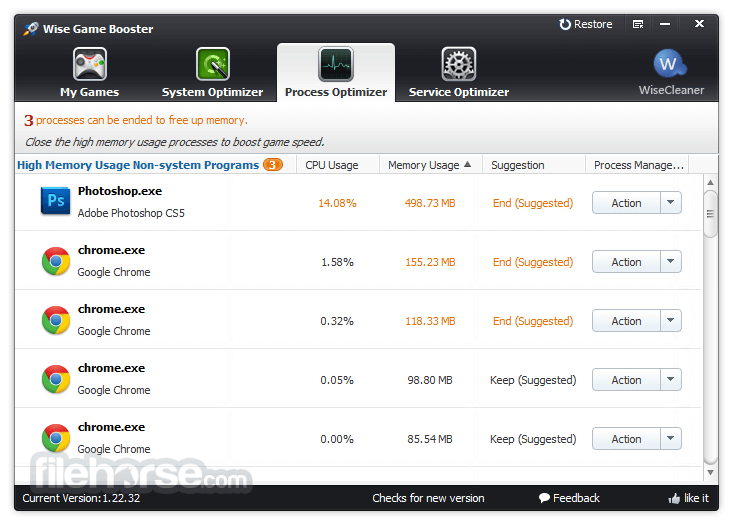This screenshot has width=732, height=524.
Task: Click the 3 processes can be ended message
Action: 136,120
